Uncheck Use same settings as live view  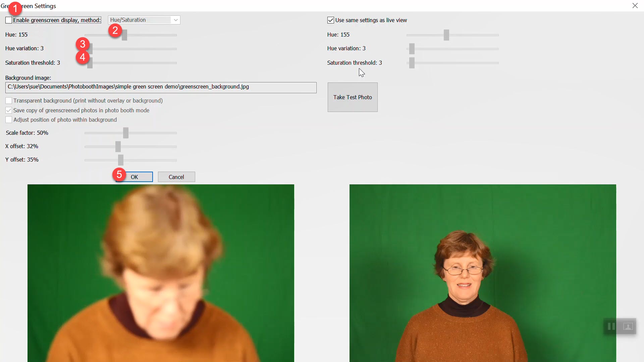click(x=331, y=20)
